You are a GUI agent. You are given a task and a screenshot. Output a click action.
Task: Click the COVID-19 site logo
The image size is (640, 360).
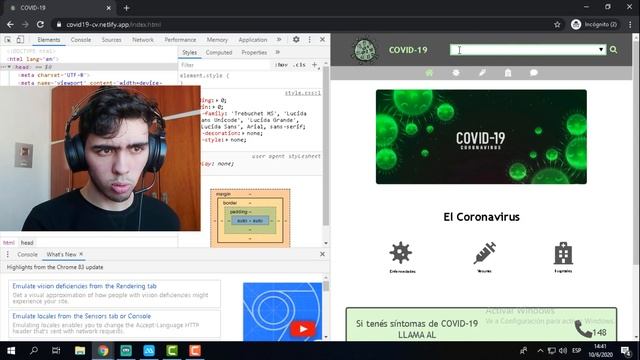point(364,50)
